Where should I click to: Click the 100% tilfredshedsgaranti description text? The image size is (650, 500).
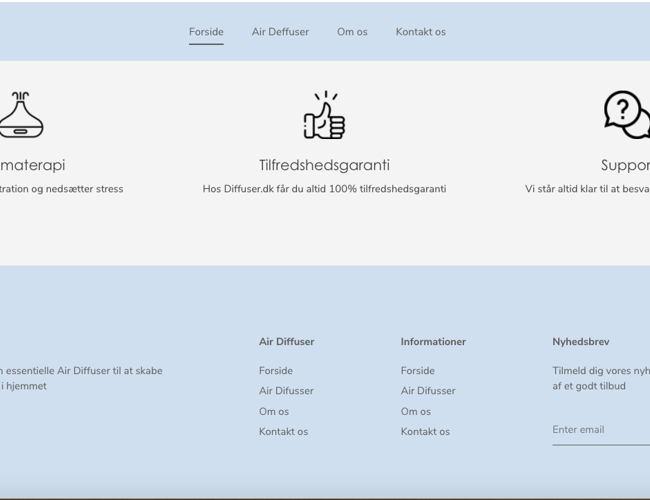point(325,189)
